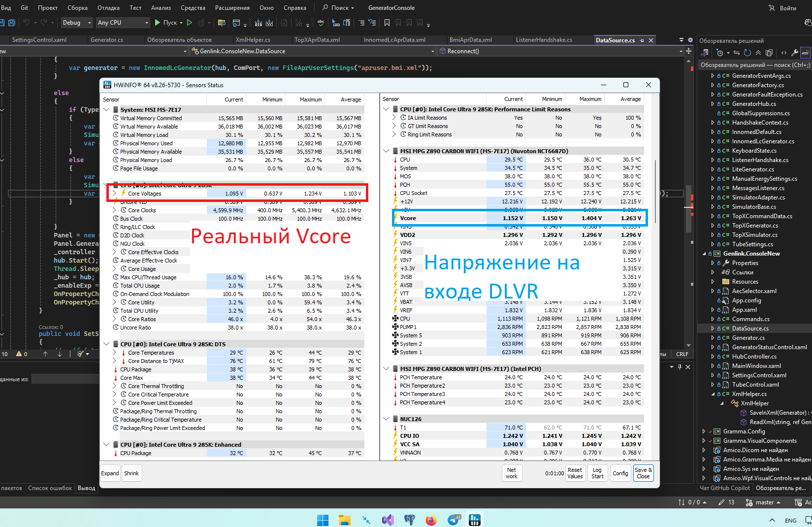812x527 pixels.
Task: Click Save & Close in HWiNFO
Action: pyautogui.click(x=643, y=473)
